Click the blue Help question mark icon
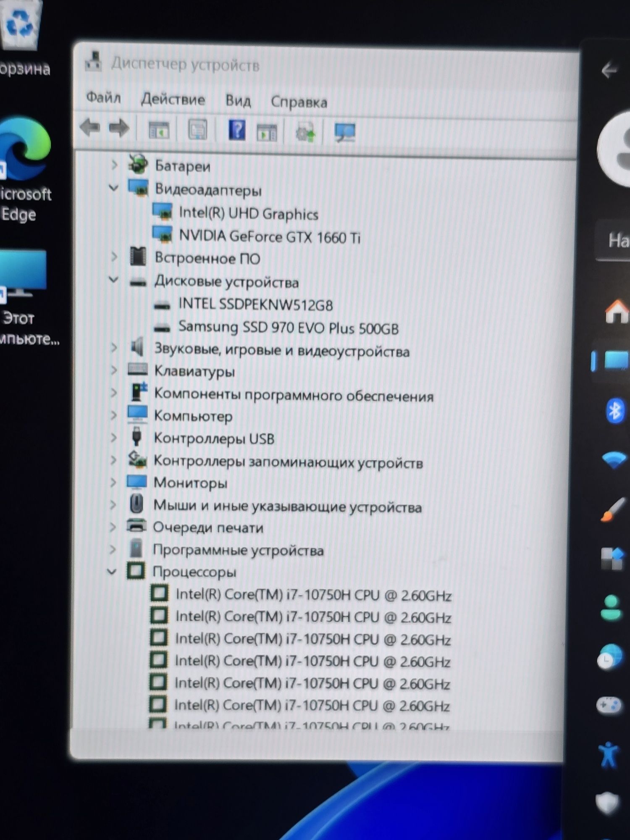 tap(237, 130)
